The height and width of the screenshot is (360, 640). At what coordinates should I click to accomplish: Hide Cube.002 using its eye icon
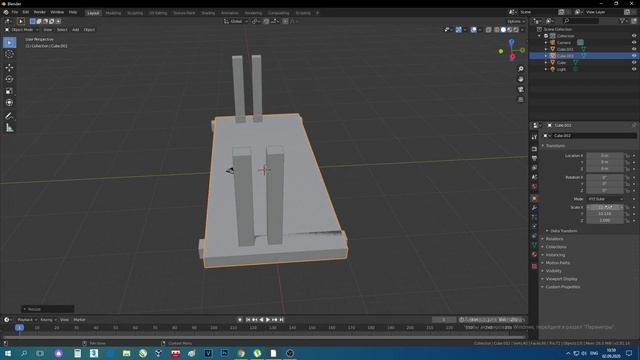tap(634, 56)
